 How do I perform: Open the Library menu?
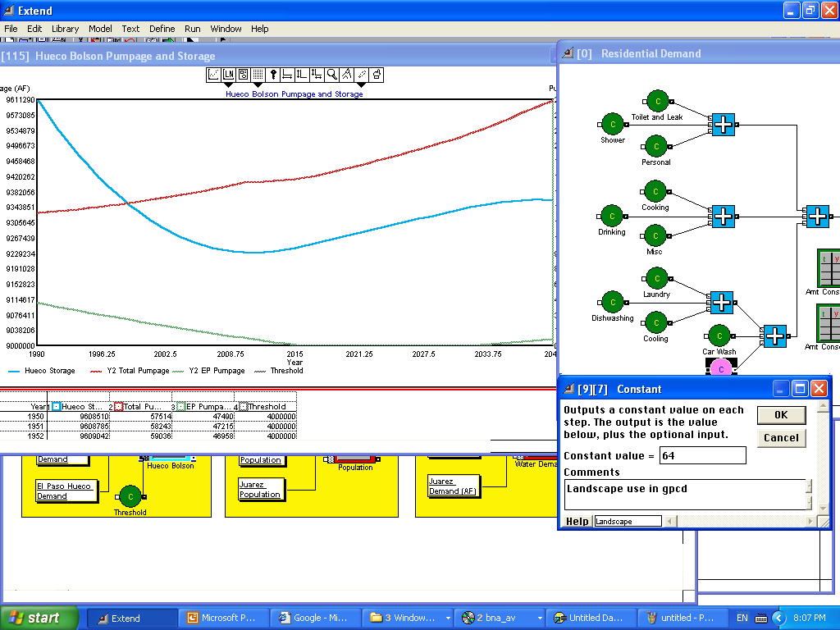click(x=66, y=29)
